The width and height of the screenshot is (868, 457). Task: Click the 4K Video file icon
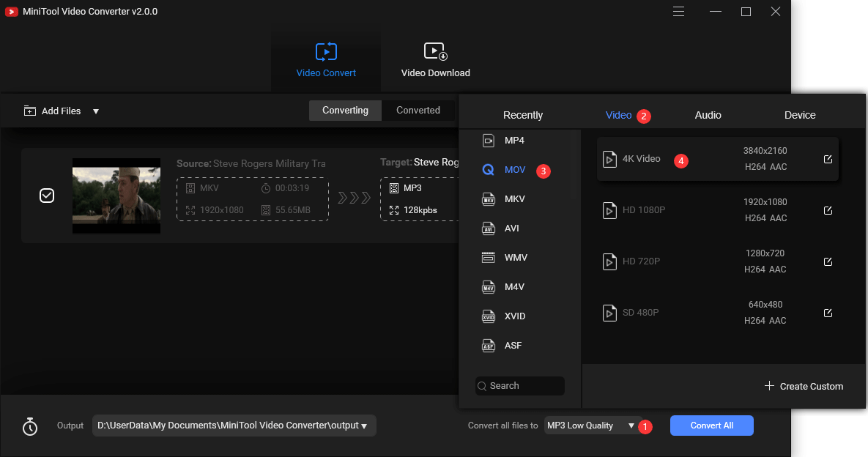[609, 160]
